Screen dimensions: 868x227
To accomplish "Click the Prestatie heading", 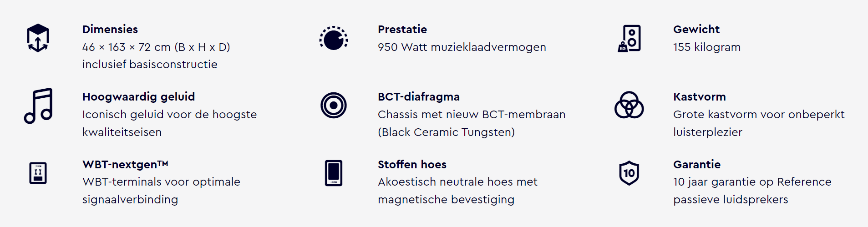I will [x=402, y=30].
